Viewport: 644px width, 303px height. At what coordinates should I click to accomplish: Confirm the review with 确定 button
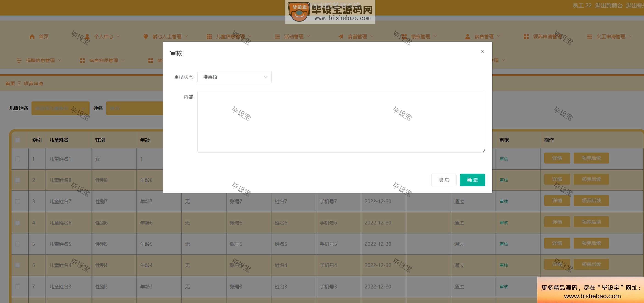pos(472,180)
